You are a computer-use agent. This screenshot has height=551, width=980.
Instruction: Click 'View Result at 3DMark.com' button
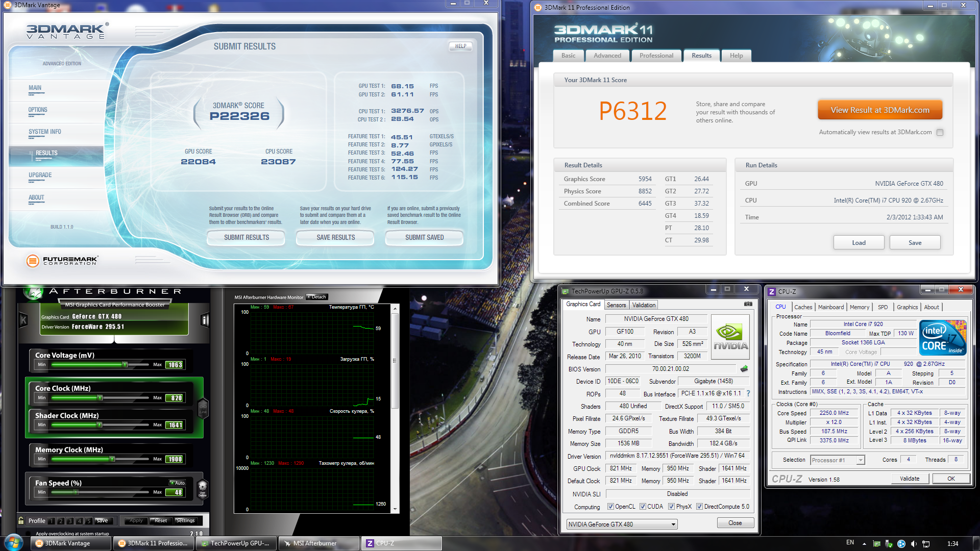click(879, 110)
